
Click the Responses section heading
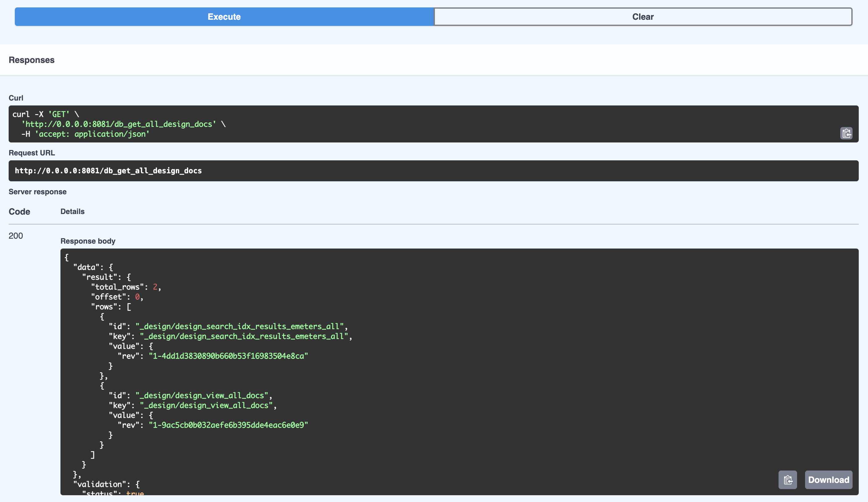[32, 60]
